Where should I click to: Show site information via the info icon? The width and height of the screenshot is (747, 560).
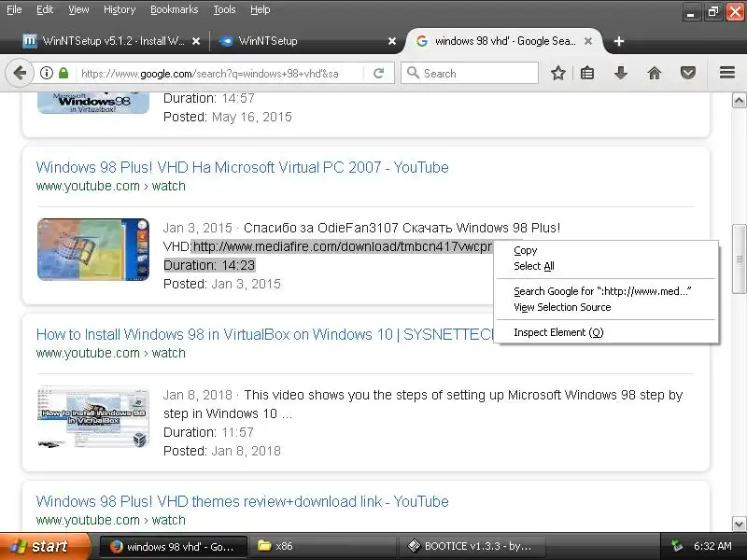tap(46, 74)
